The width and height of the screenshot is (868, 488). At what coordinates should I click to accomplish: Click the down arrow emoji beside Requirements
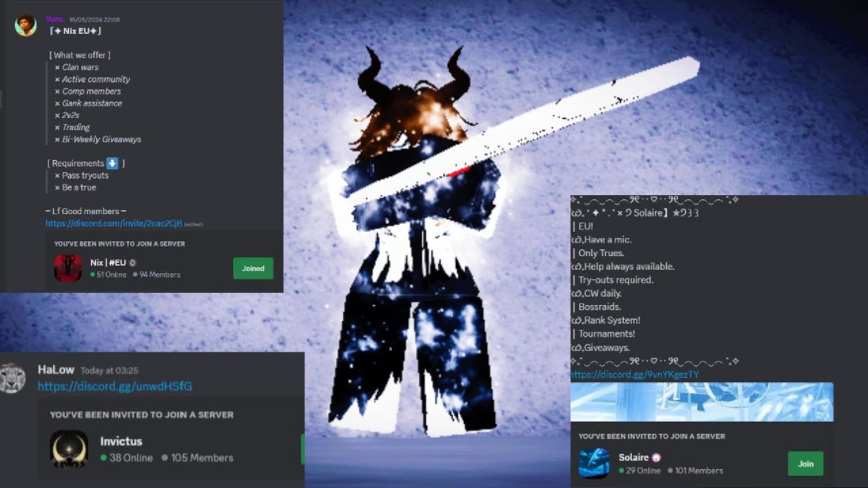click(x=112, y=163)
